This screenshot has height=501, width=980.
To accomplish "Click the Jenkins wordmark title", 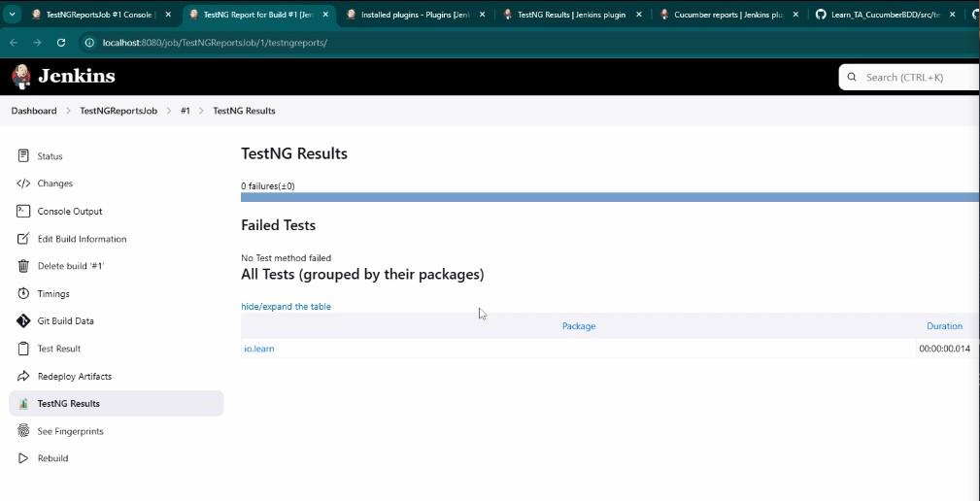I will pos(77,76).
